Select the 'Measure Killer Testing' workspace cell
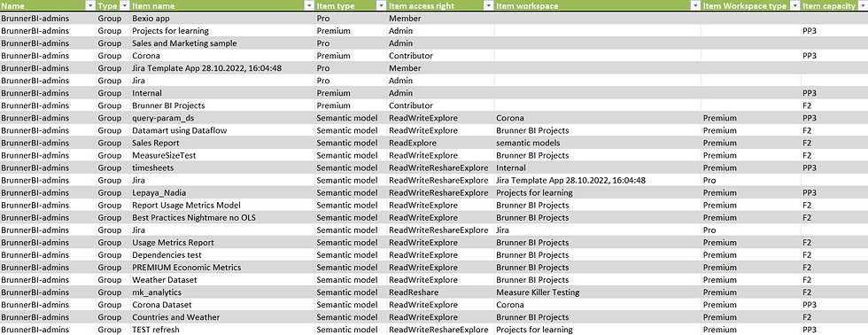This screenshot has height=335, width=868. [x=597, y=292]
